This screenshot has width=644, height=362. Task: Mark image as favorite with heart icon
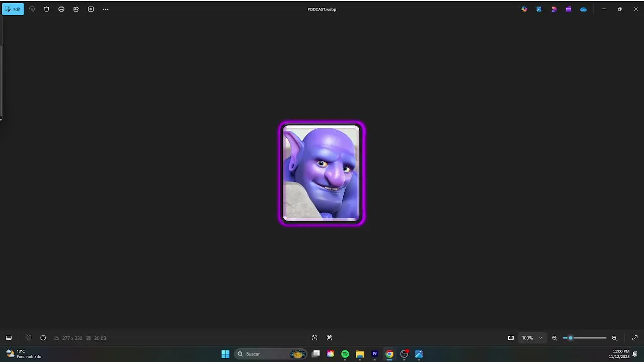(x=28, y=338)
